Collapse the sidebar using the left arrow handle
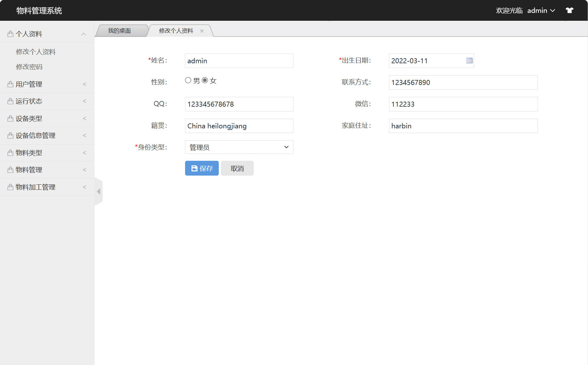 [x=99, y=191]
